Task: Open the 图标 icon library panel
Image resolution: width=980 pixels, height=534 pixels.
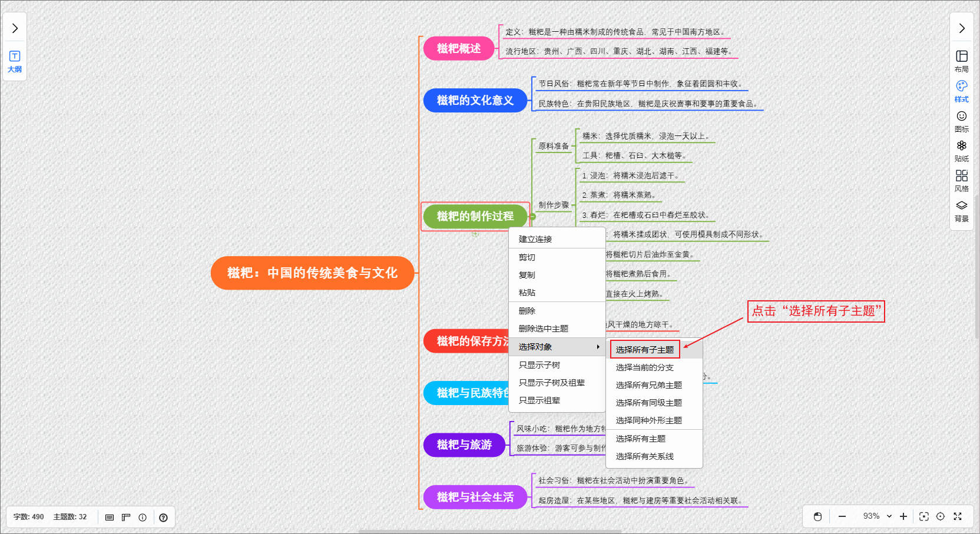Action: coord(961,121)
